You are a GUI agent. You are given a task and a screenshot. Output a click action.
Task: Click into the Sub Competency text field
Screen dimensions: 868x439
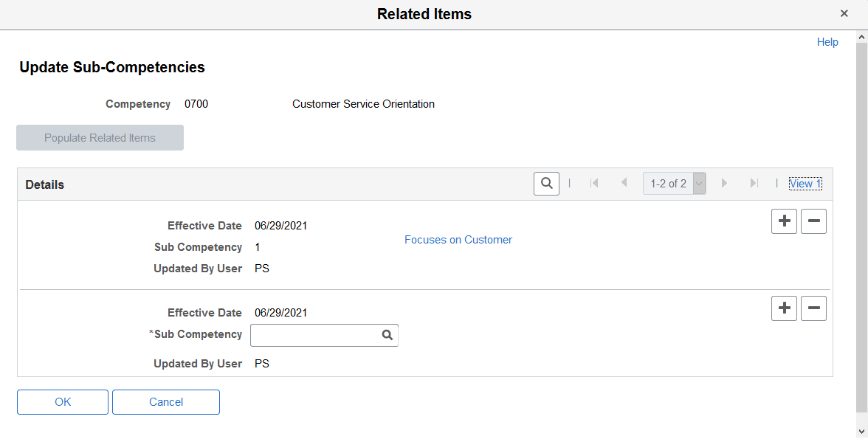pos(314,335)
